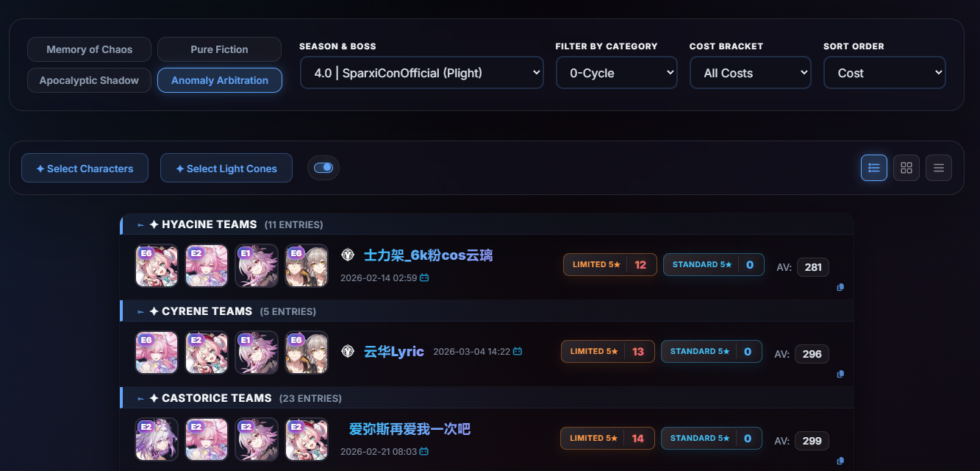Viewport: 980px width, 471px height.
Task: Open player link 士力架_6k粉cos云璃
Action: point(429,255)
